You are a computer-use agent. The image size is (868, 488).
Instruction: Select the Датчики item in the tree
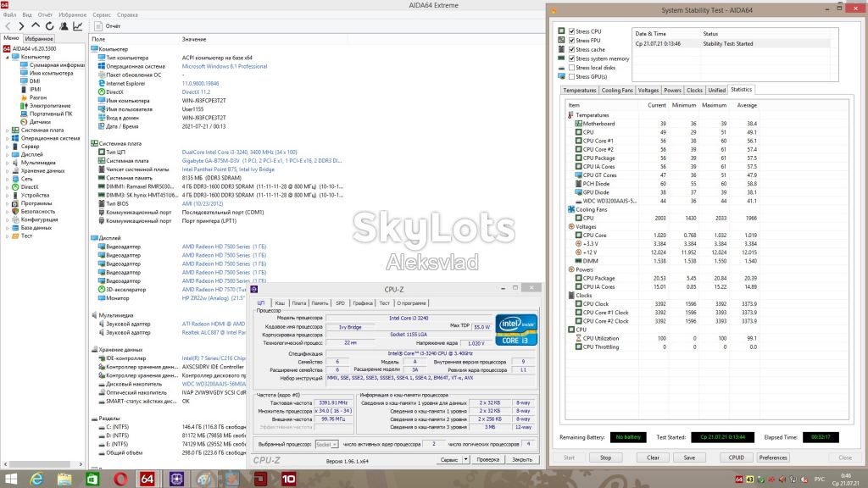tap(40, 122)
